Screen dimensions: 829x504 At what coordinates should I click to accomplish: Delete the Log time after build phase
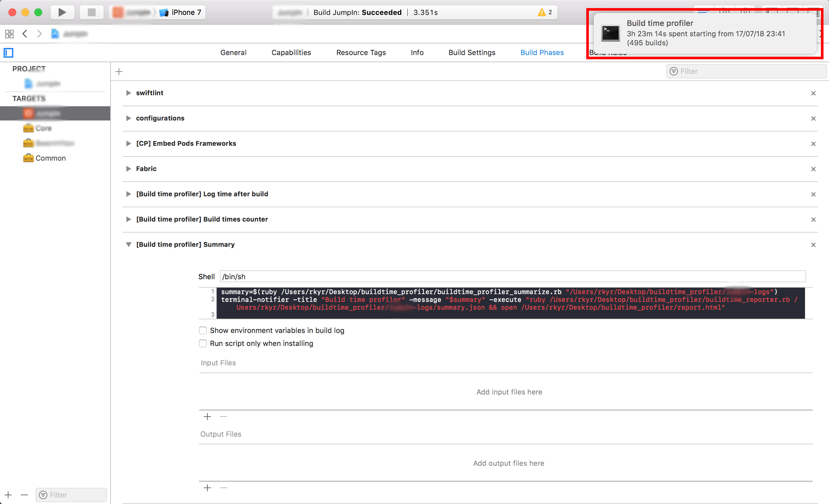(x=813, y=194)
